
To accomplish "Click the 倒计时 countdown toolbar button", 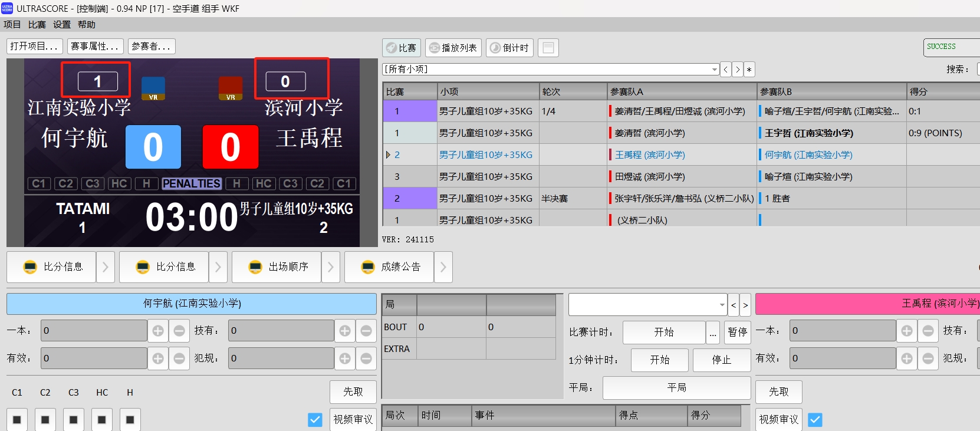I will (x=510, y=48).
